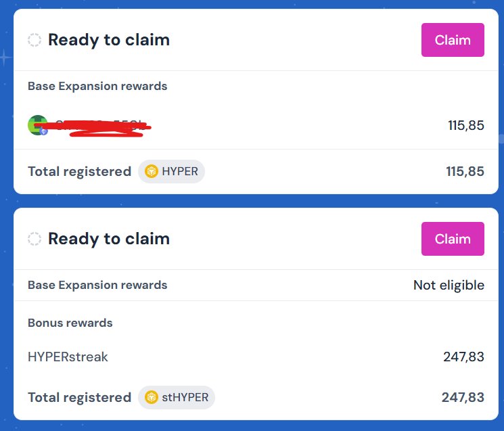Select the HYPER token chip label
504x431 pixels.
(x=180, y=171)
